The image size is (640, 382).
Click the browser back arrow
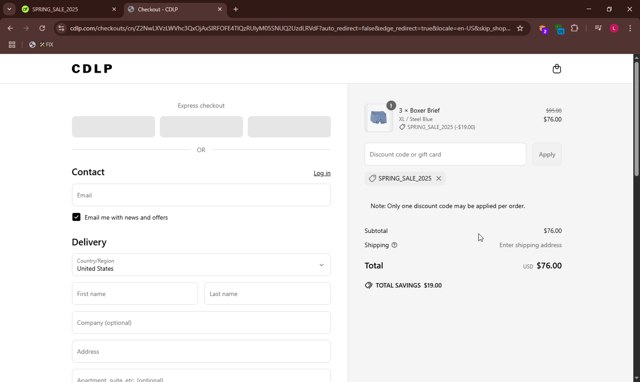tap(10, 28)
